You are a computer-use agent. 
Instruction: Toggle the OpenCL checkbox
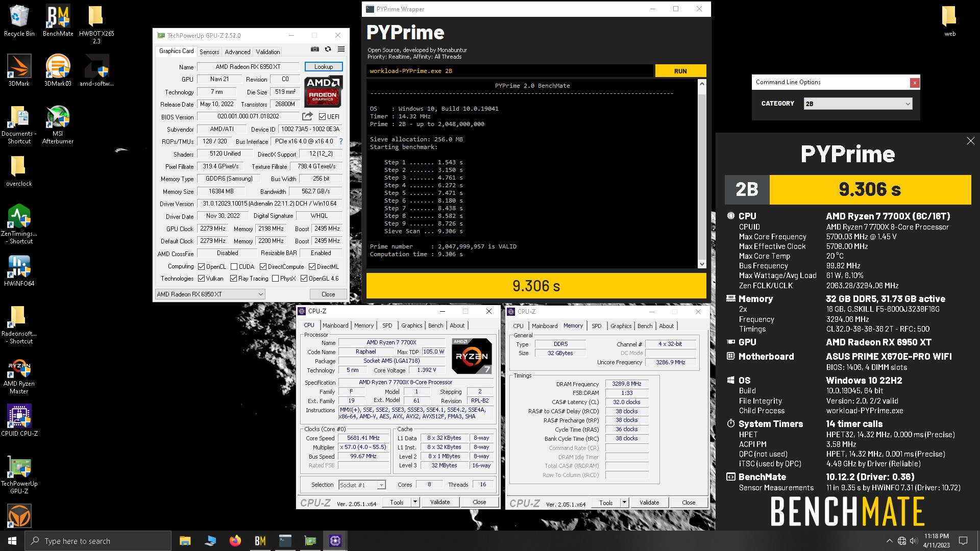click(202, 267)
